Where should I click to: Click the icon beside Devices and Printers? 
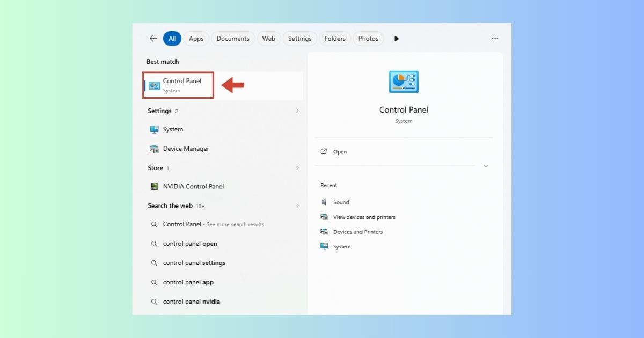coord(324,232)
